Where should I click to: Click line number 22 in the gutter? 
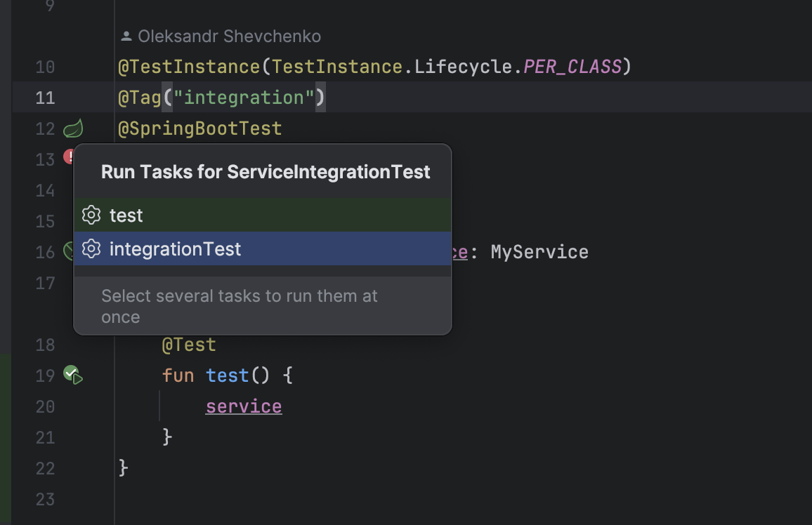(44, 468)
